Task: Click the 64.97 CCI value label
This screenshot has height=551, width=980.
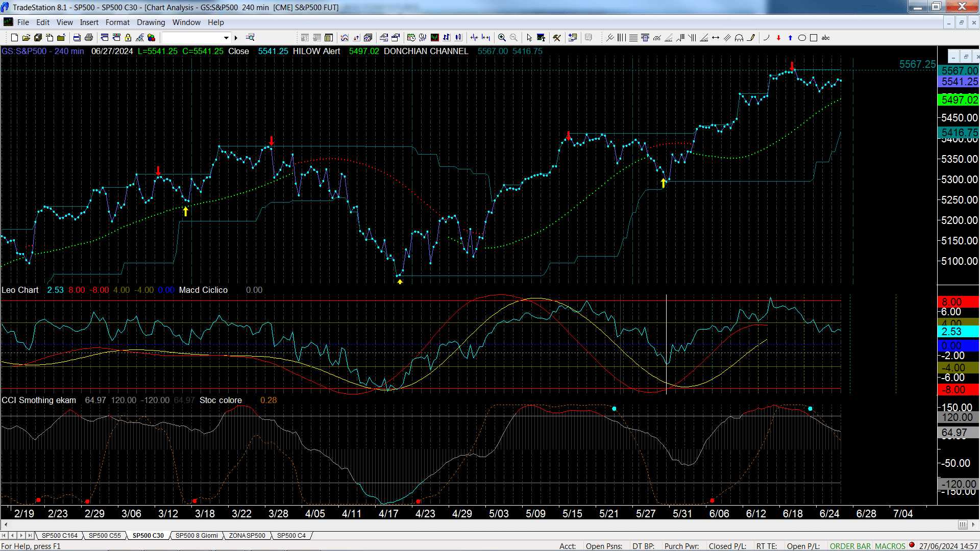Action: [959, 433]
